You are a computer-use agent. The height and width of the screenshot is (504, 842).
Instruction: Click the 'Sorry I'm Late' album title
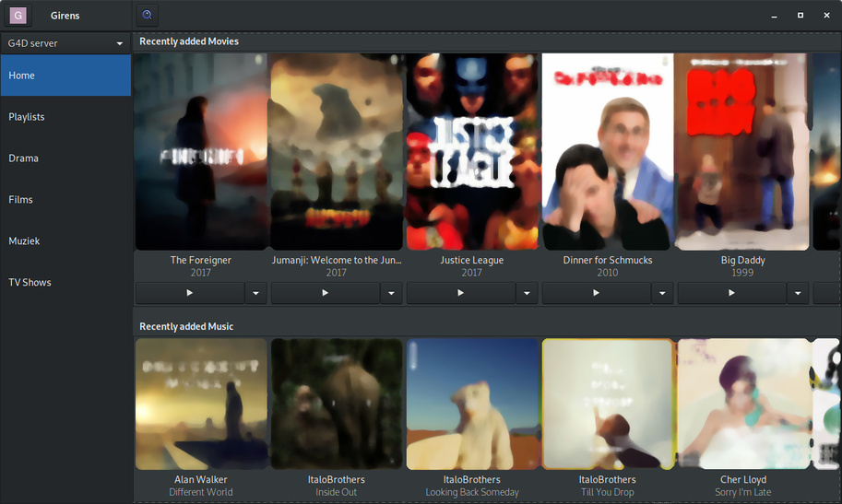click(742, 492)
